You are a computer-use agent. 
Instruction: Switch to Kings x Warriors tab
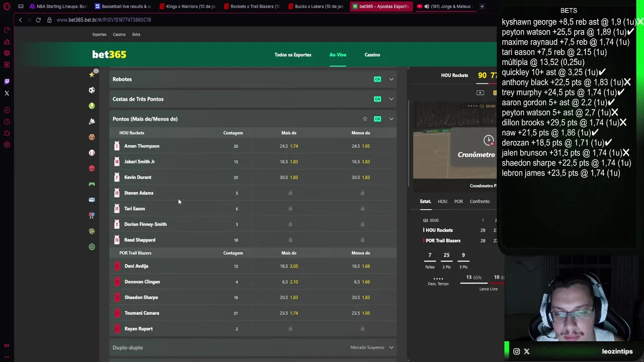187,7
